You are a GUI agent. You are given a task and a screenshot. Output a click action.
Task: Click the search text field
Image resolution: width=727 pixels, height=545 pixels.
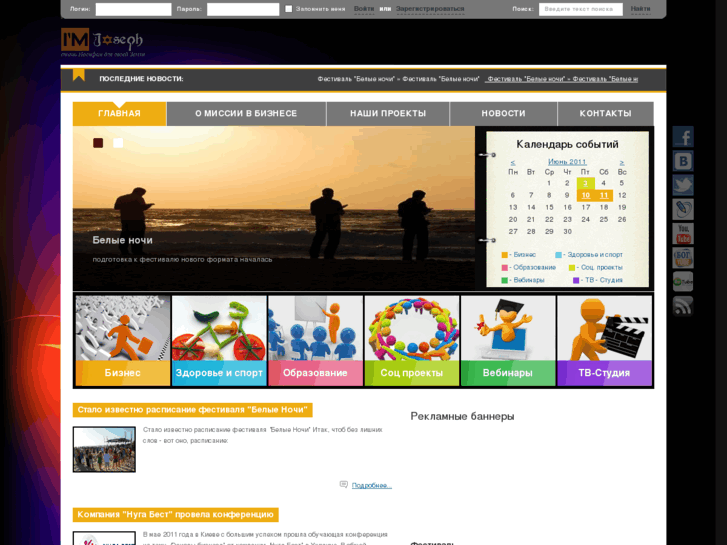click(x=580, y=9)
